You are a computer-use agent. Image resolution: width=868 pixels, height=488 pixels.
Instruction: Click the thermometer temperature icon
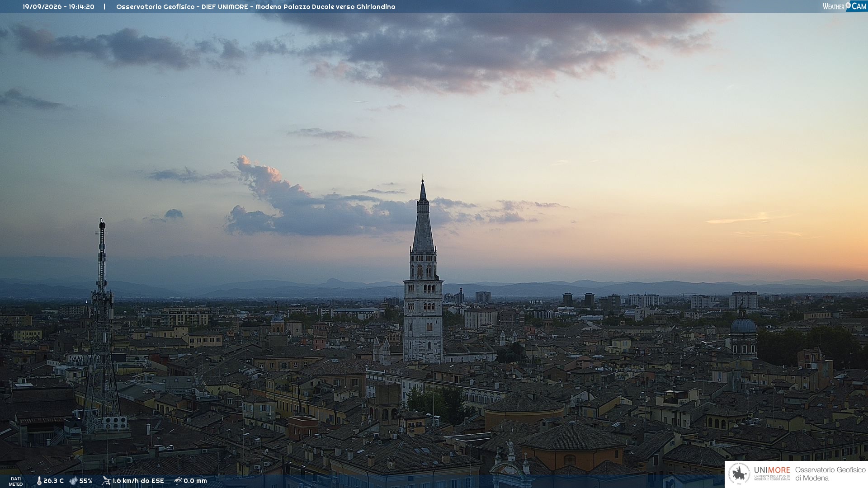[x=39, y=481]
